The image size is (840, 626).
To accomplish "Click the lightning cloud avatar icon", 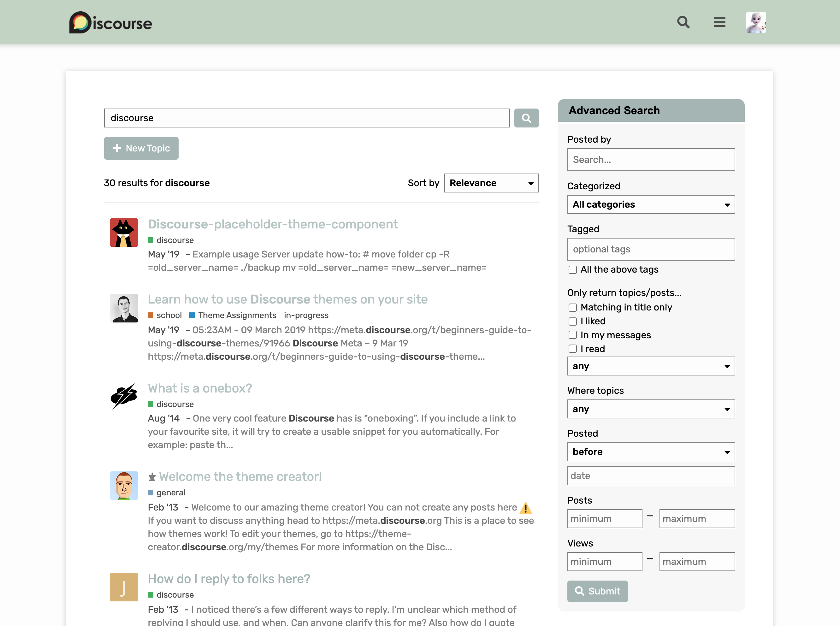I will (x=124, y=396).
